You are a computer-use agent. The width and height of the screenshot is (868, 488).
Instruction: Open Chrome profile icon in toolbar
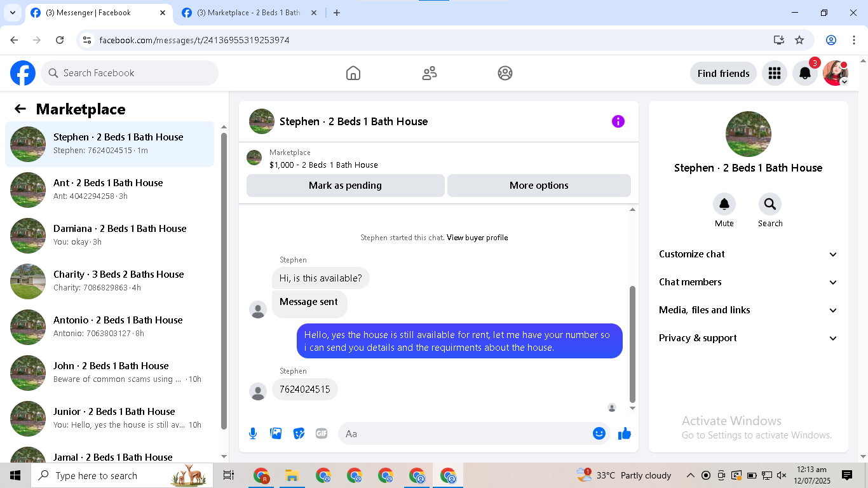coord(831,40)
